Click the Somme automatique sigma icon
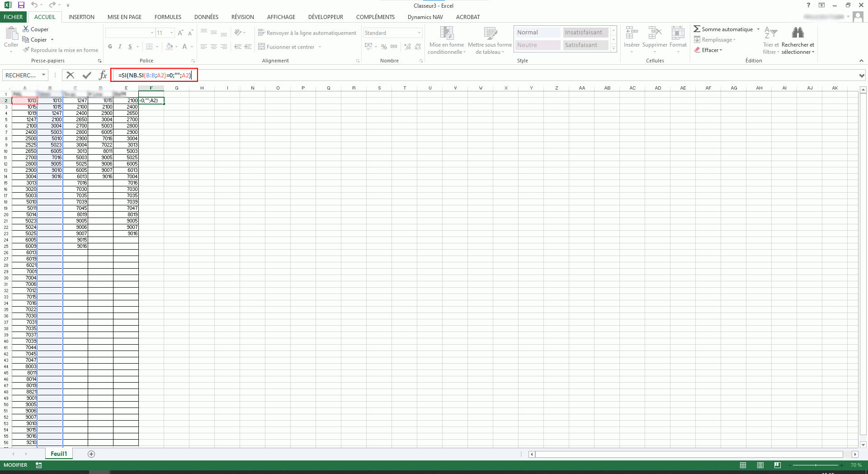This screenshot has height=474, width=868. coord(697,29)
